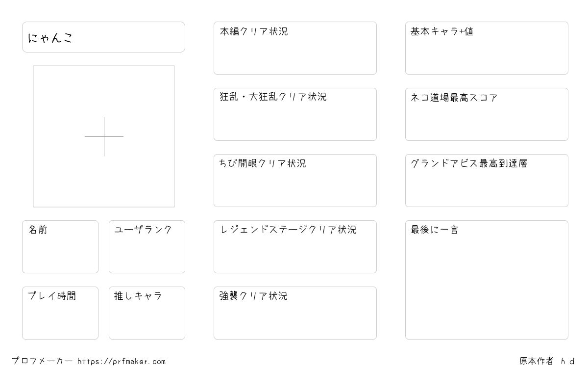Click the 最後に一言 label text
Image resolution: width=588 pixels, height=368 pixels.
[435, 230]
